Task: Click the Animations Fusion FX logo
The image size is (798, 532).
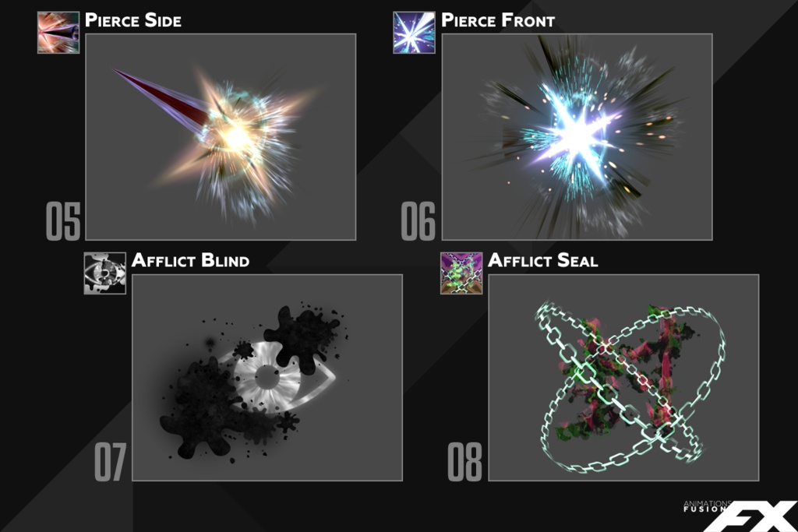Action: [x=740, y=516]
